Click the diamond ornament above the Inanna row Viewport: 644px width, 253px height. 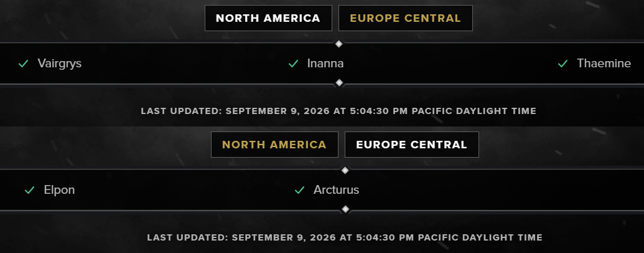[x=339, y=44]
